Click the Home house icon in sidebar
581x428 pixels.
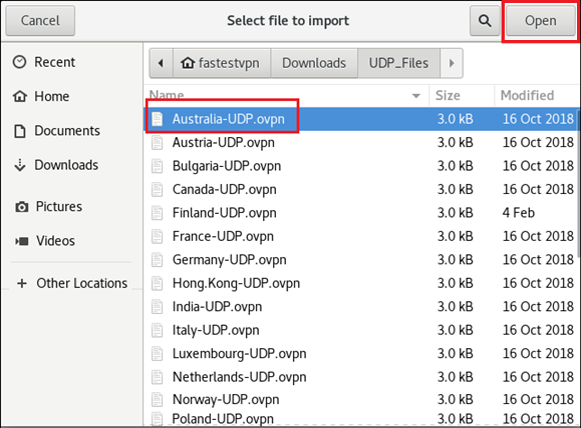point(20,96)
